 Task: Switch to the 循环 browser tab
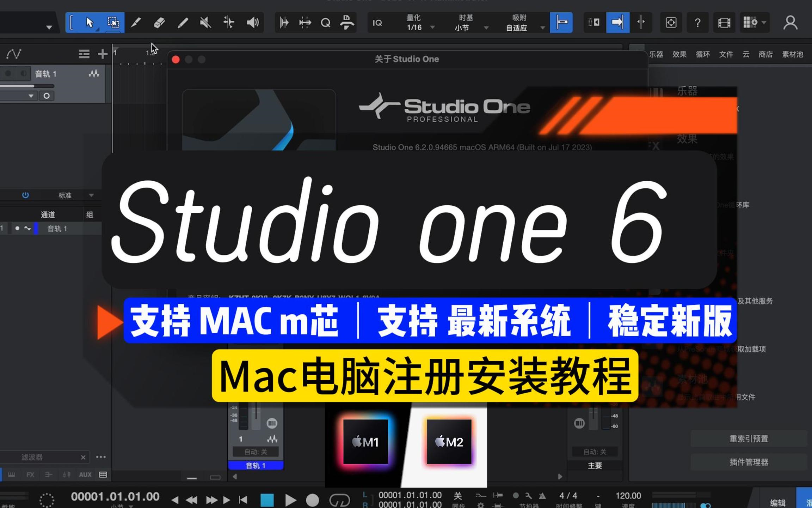[x=703, y=54]
